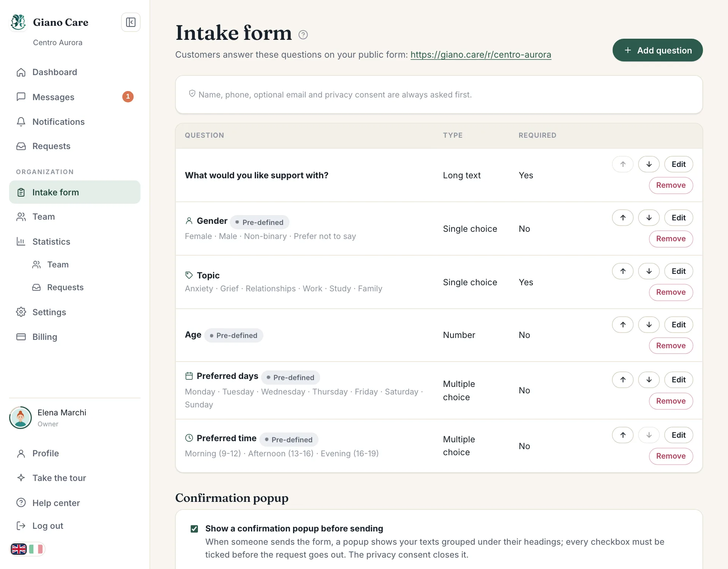Image resolution: width=728 pixels, height=569 pixels.
Task: Move Preferred days question up
Action: 623,380
